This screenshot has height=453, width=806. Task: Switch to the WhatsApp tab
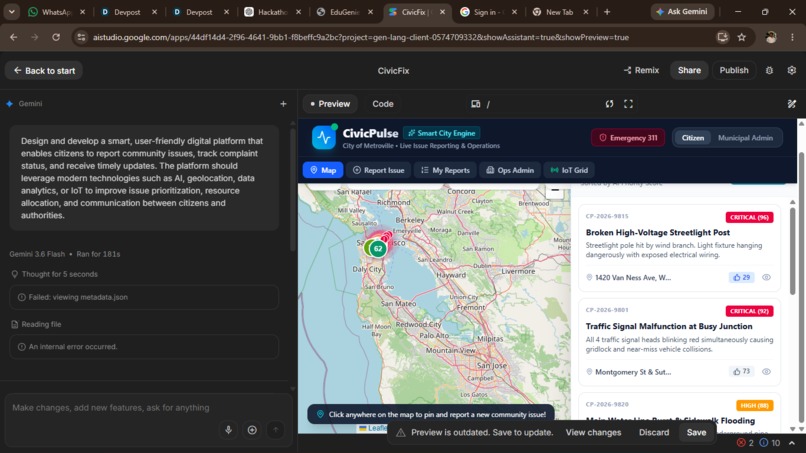coord(57,12)
